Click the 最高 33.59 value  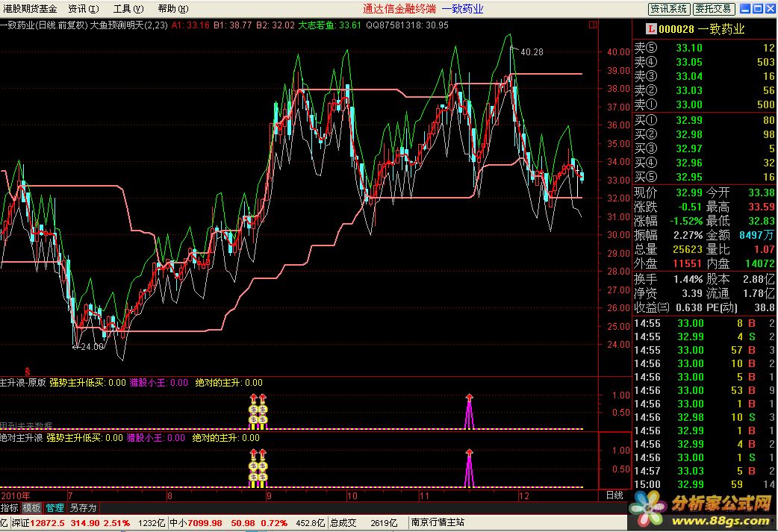coord(762,207)
